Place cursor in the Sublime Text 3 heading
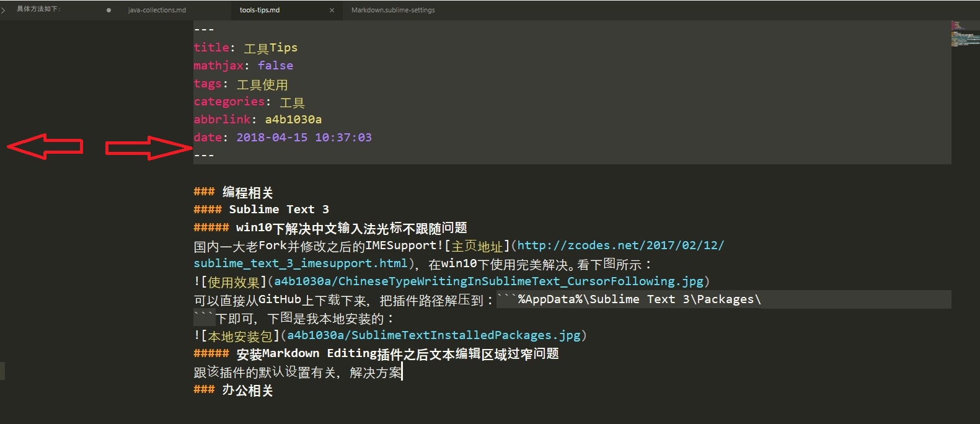This screenshot has height=424, width=980. tap(279, 210)
